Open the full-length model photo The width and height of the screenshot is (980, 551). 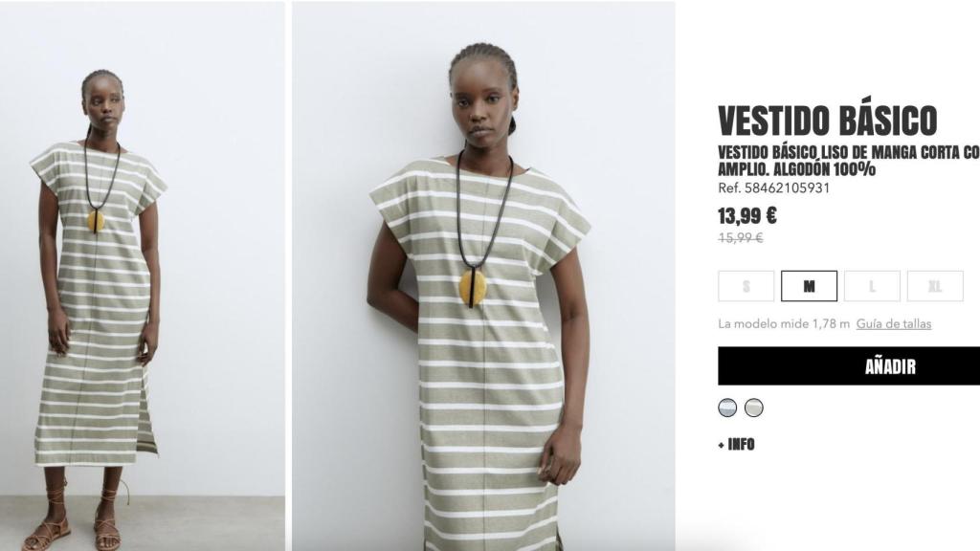[x=143, y=275]
